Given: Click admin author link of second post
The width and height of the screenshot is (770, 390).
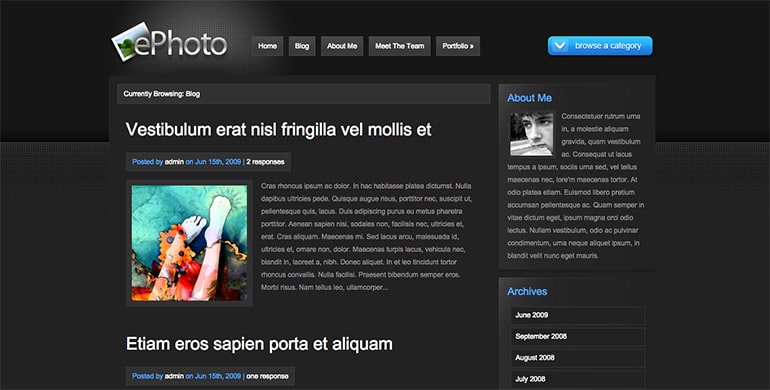Looking at the screenshot, I should click(174, 376).
